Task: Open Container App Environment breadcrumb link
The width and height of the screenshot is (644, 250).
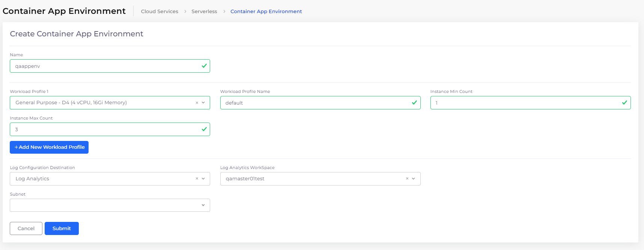Action: pyautogui.click(x=266, y=12)
